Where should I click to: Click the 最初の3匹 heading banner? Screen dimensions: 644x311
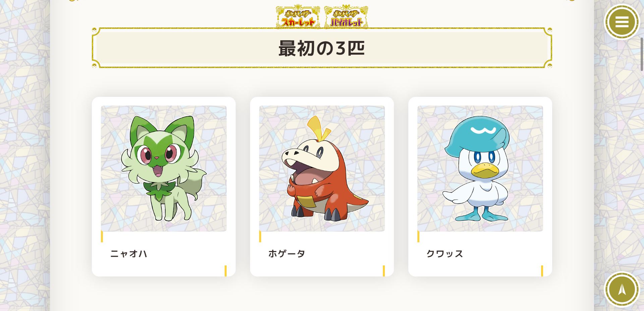tap(322, 48)
